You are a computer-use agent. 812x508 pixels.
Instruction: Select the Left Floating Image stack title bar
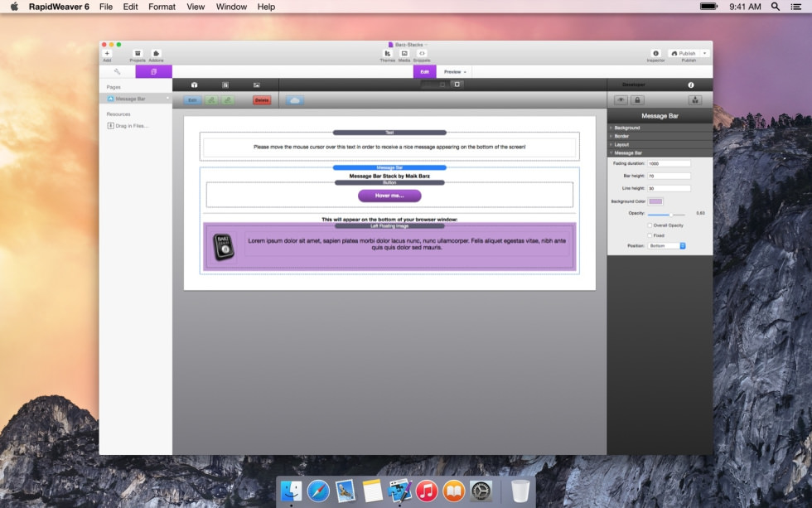(389, 226)
